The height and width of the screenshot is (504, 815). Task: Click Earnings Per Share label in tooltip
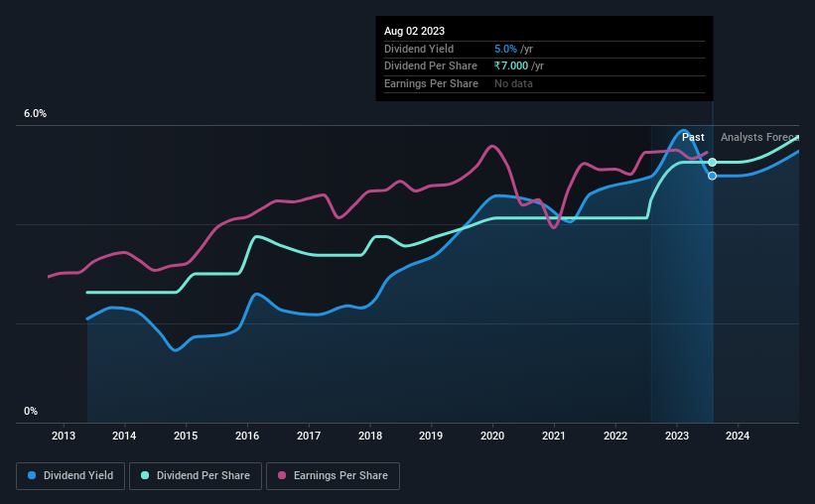click(x=431, y=83)
